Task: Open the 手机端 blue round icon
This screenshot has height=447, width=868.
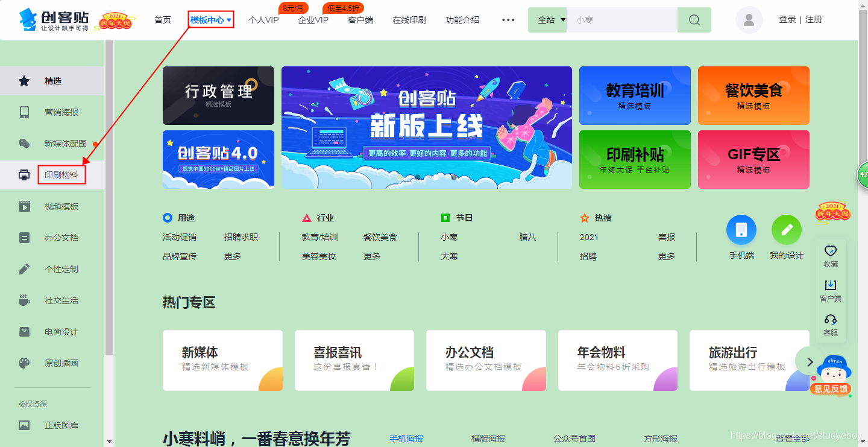Action: tap(741, 230)
